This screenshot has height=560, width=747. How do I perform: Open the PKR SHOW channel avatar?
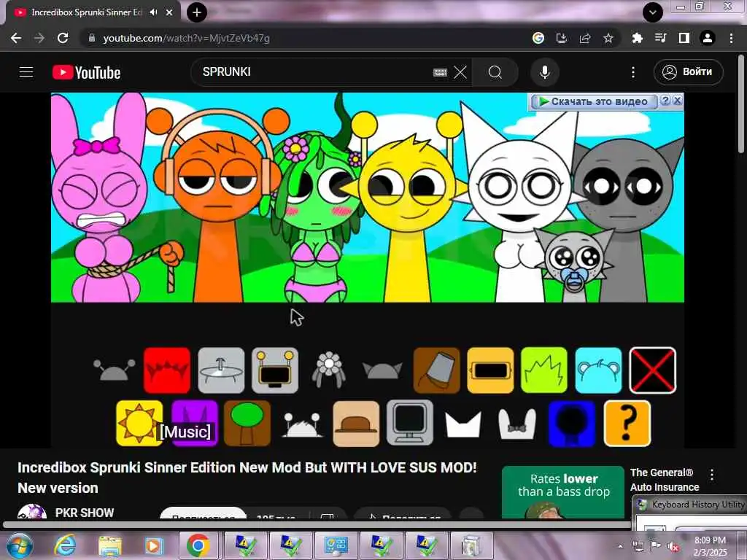[x=31, y=512]
